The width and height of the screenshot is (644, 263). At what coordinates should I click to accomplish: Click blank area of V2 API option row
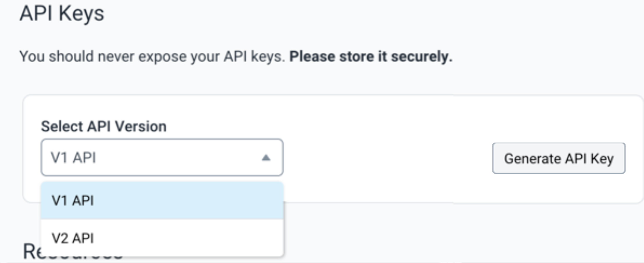click(x=189, y=238)
